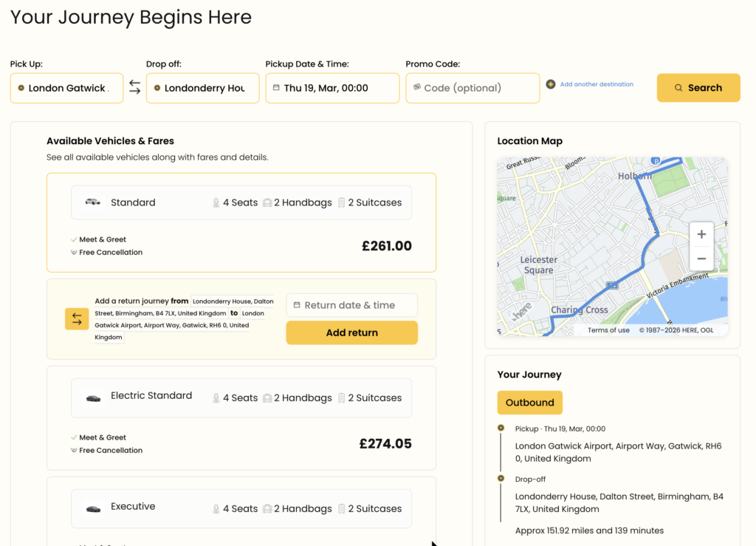The height and width of the screenshot is (546, 756).
Task: Click the plus icon for adding a destination
Action: tap(551, 84)
